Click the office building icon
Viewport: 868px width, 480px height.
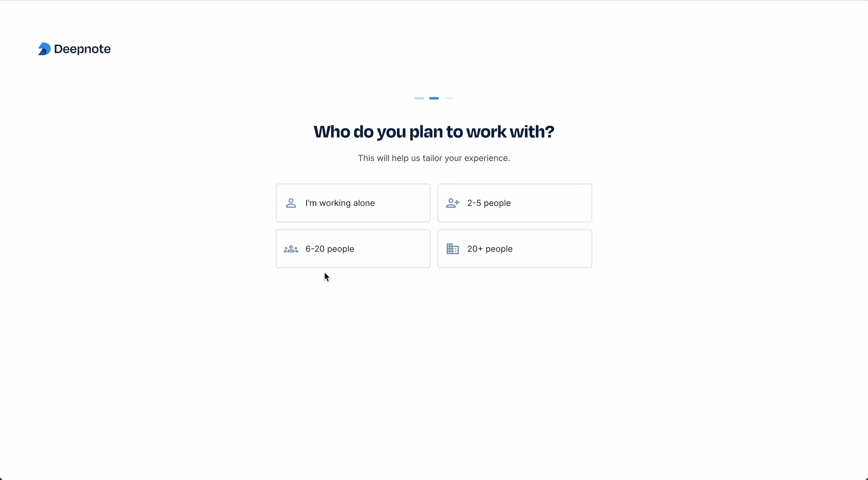(453, 249)
